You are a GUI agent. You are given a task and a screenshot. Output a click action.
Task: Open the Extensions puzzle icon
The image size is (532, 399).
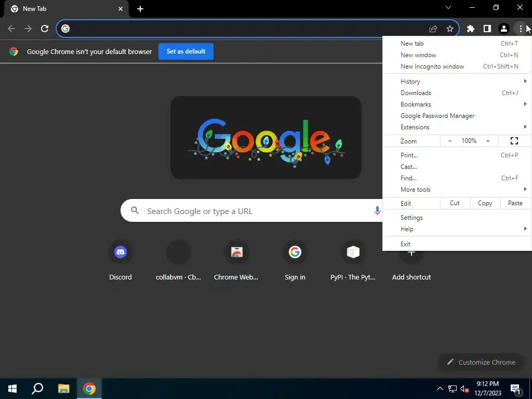click(471, 29)
